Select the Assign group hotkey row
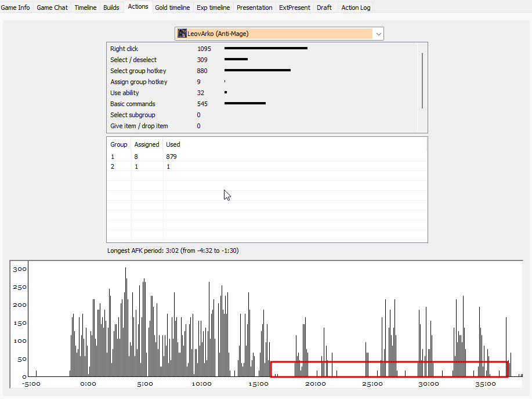The width and height of the screenshot is (532, 399). 262,82
